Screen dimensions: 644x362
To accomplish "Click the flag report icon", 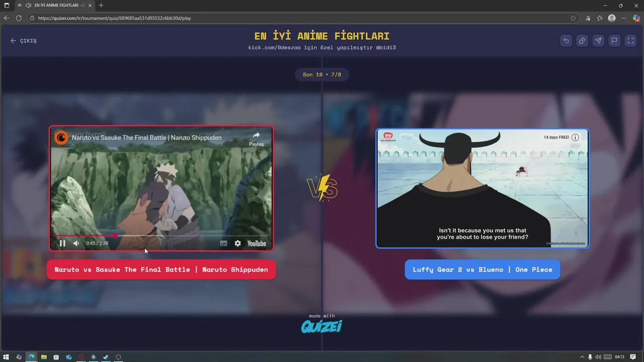I will pos(614,41).
